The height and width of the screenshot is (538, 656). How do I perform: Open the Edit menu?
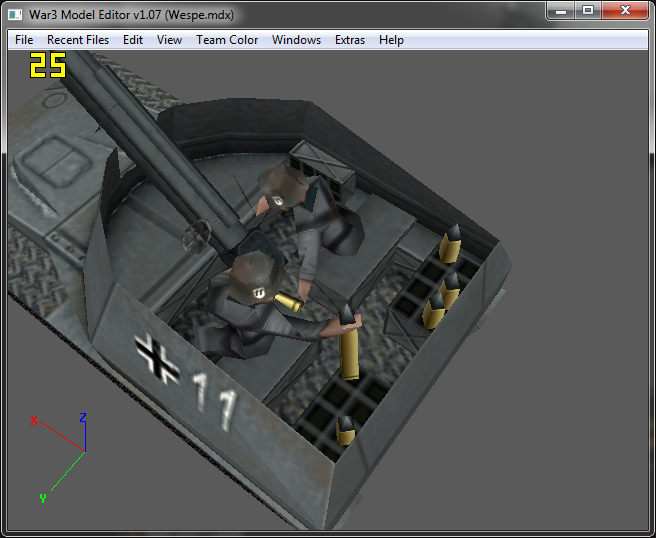(x=133, y=40)
